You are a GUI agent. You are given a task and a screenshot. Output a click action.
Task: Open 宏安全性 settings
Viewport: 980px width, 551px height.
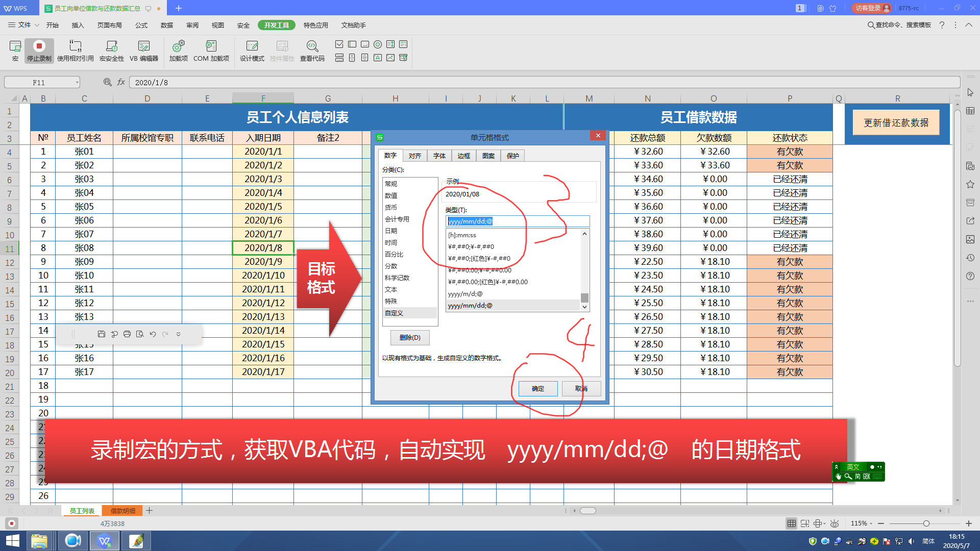point(112,49)
